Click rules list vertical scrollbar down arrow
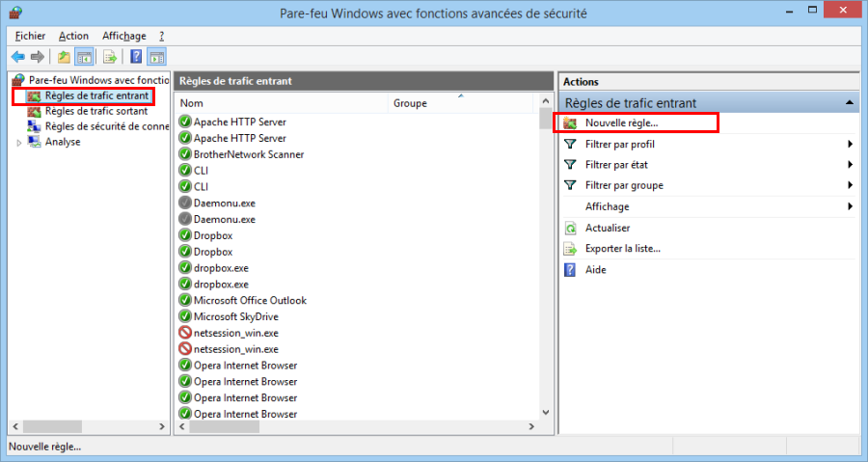This screenshot has height=462, width=868. point(545,412)
